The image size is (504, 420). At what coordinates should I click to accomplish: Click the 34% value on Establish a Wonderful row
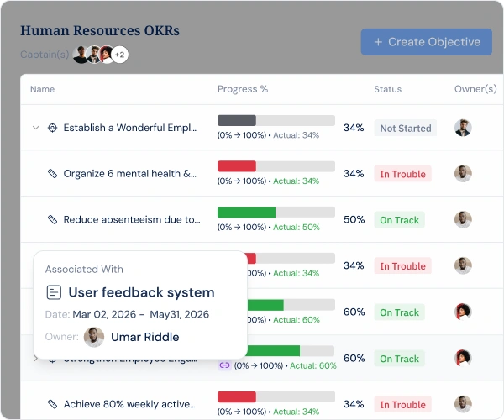(x=354, y=128)
